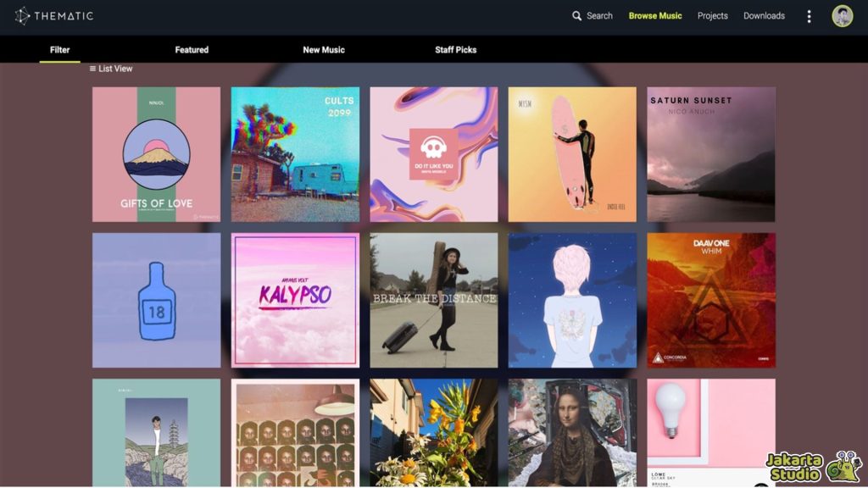The height and width of the screenshot is (488, 868).
Task: Select the Cults 2099 album artwork
Action: [x=295, y=154]
